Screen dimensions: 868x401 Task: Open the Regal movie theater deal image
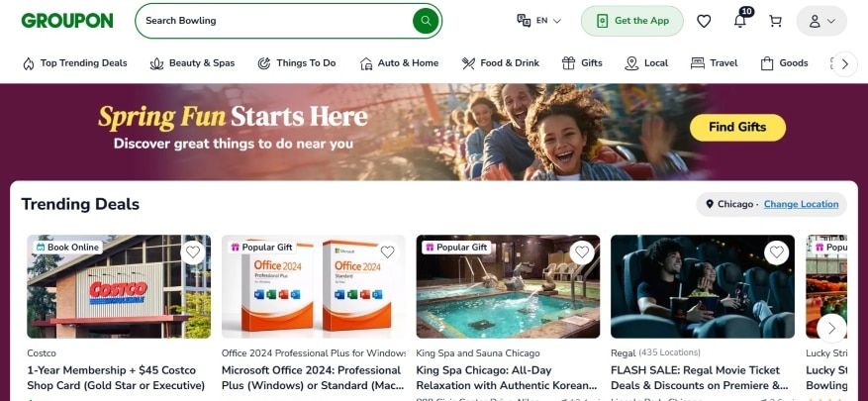pyautogui.click(x=703, y=286)
